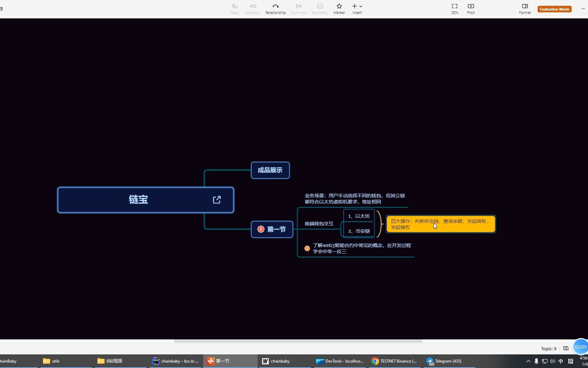
Task: Open the Marker star tool
Action: (x=339, y=9)
